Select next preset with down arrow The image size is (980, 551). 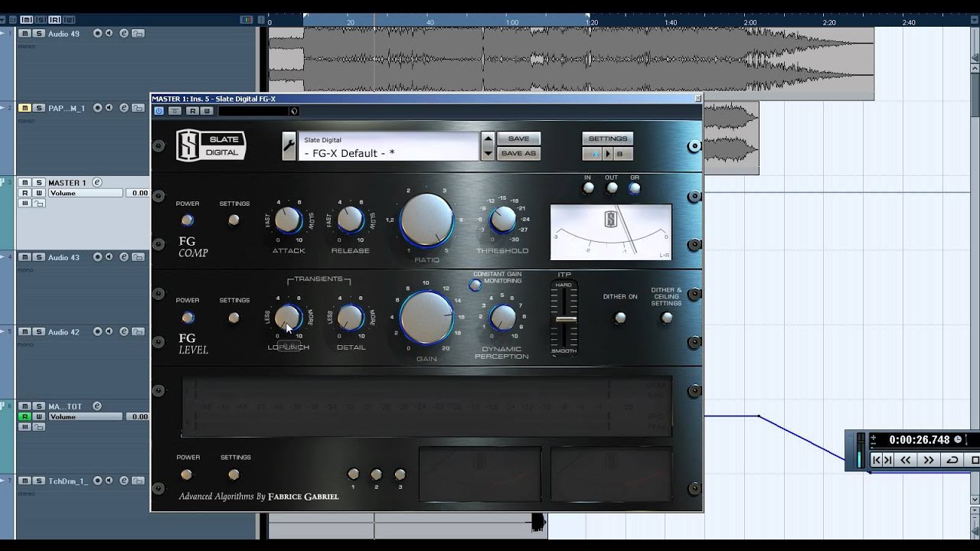point(488,153)
